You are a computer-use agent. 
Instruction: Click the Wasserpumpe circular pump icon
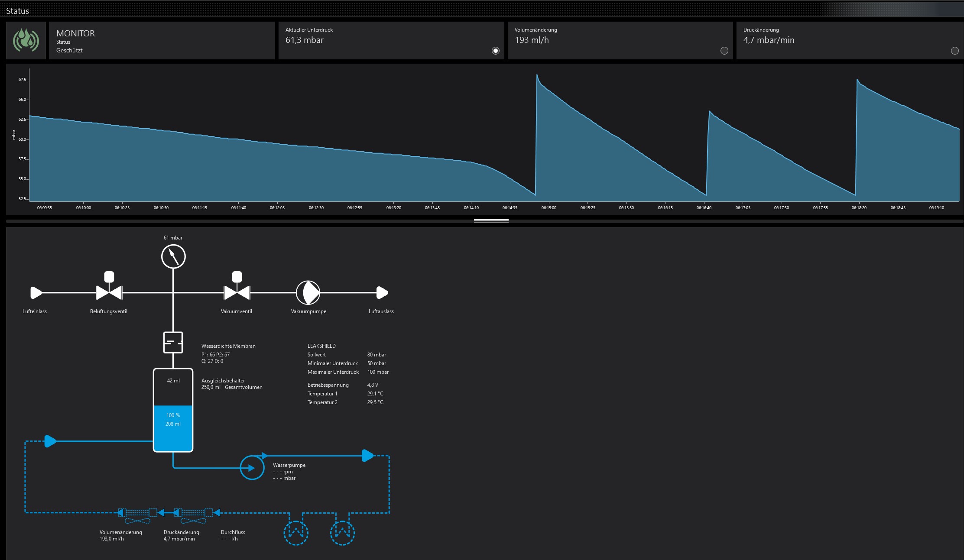[252, 468]
